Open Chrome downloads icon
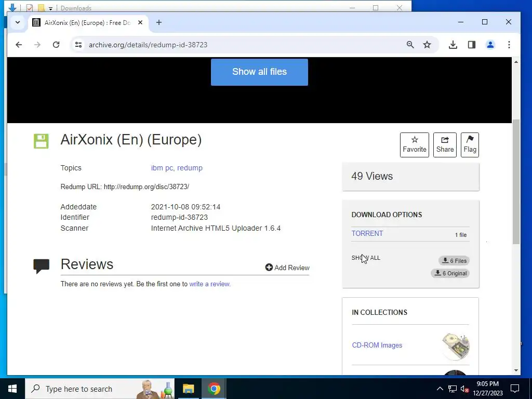 [453, 45]
